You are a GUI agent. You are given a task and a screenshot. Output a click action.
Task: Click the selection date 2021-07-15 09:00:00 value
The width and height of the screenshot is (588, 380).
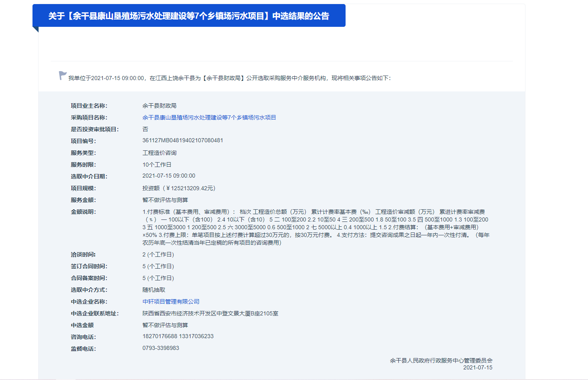pyautogui.click(x=169, y=176)
